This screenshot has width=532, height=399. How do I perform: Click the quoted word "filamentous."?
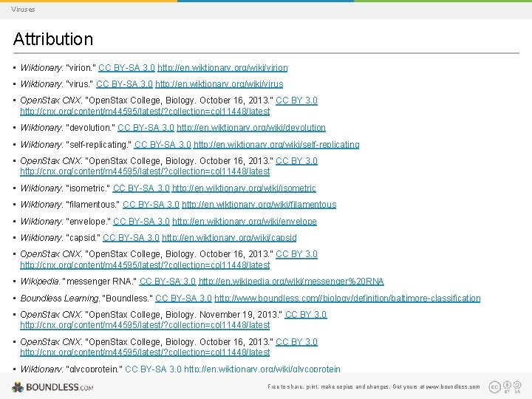tap(92, 205)
